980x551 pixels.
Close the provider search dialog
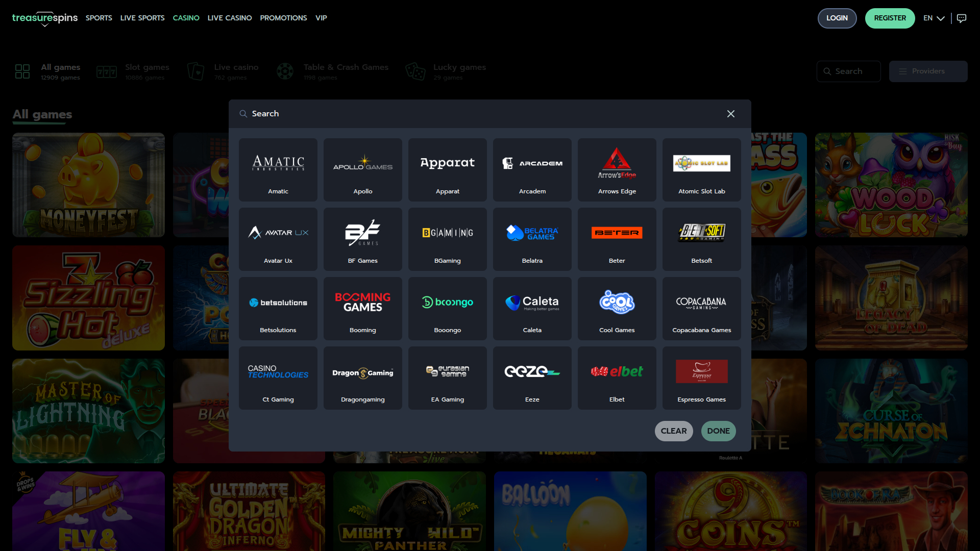[x=730, y=114]
